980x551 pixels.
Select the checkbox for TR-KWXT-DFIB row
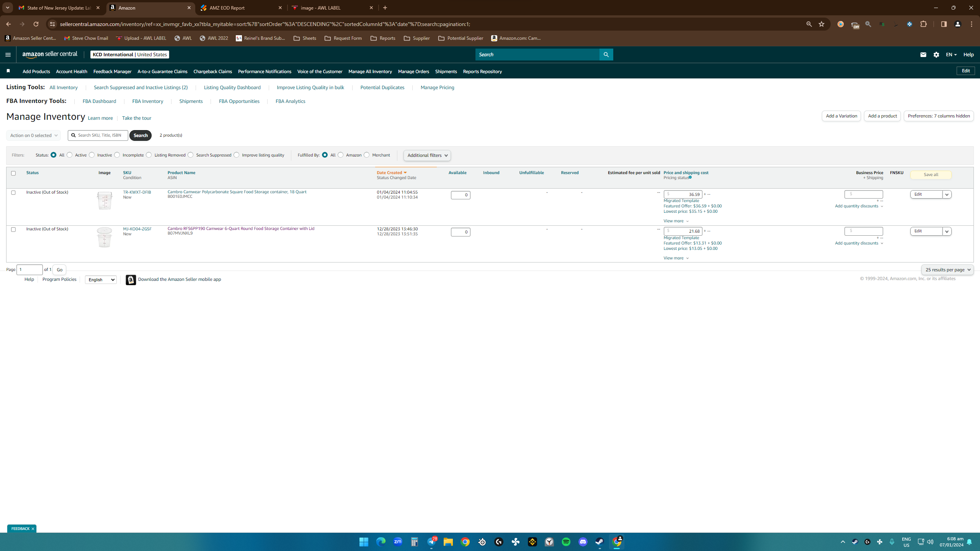[x=13, y=192]
